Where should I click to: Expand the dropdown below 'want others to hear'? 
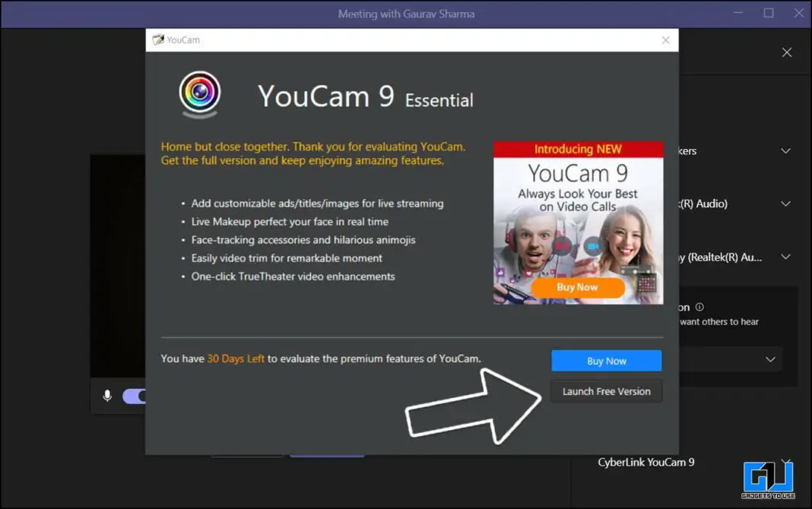(770, 359)
